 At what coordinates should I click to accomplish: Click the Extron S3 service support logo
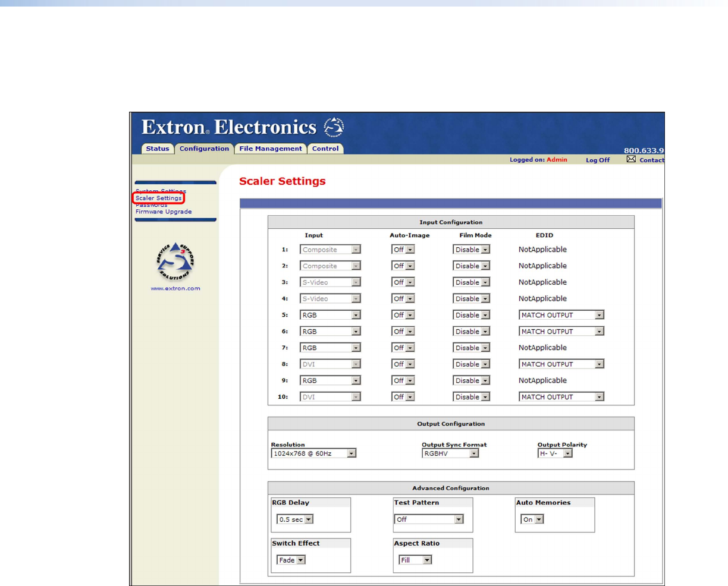175,262
